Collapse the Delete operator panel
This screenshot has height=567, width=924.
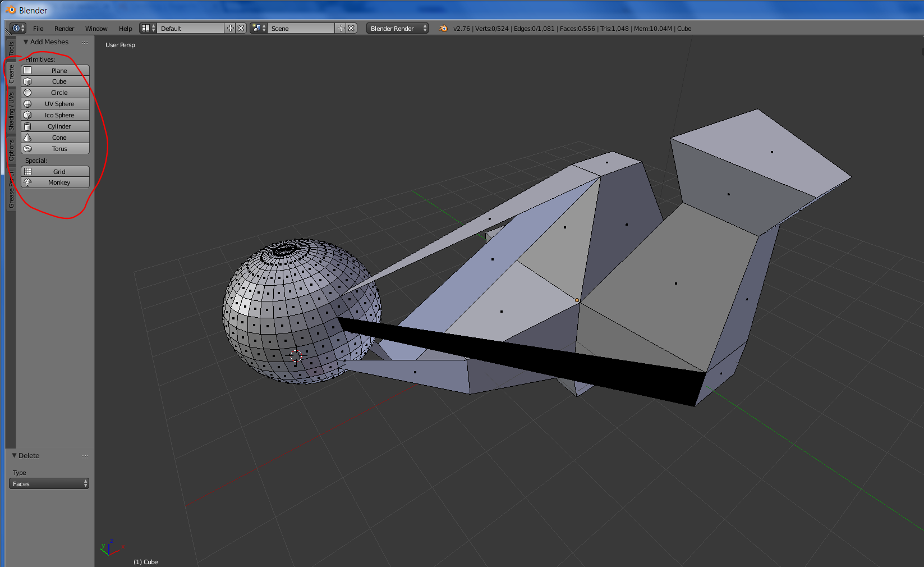click(x=14, y=456)
